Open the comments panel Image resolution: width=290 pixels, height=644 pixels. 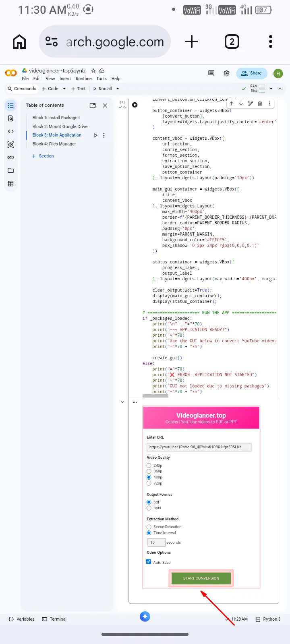point(211,73)
